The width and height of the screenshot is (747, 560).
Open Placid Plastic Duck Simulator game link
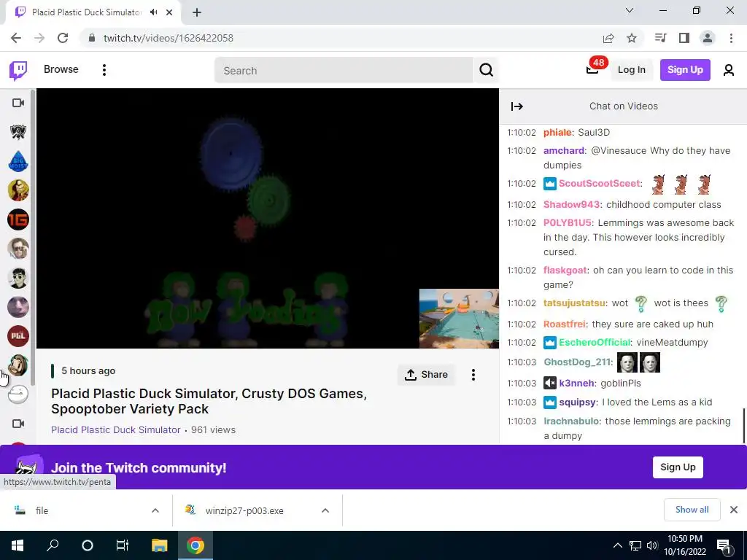tap(116, 429)
